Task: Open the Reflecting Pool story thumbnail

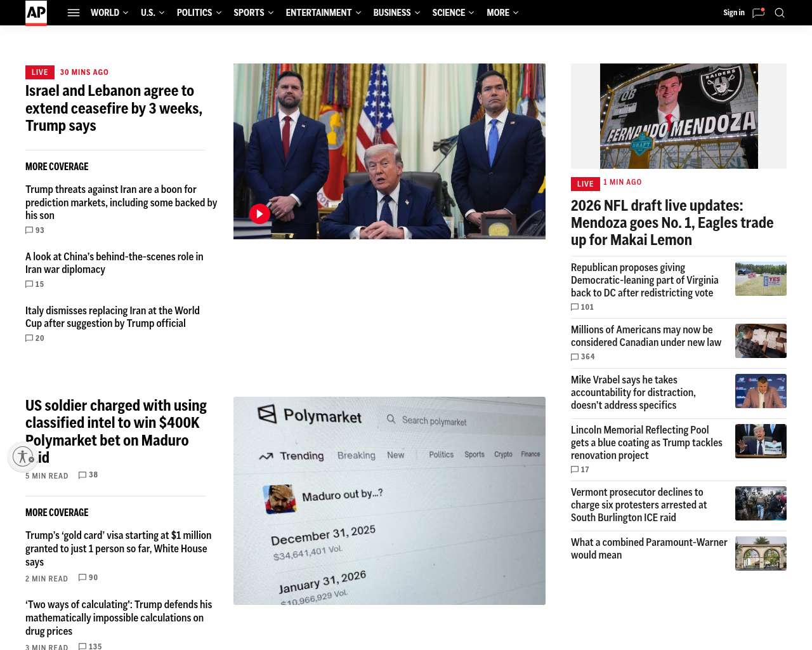Action: [761, 441]
